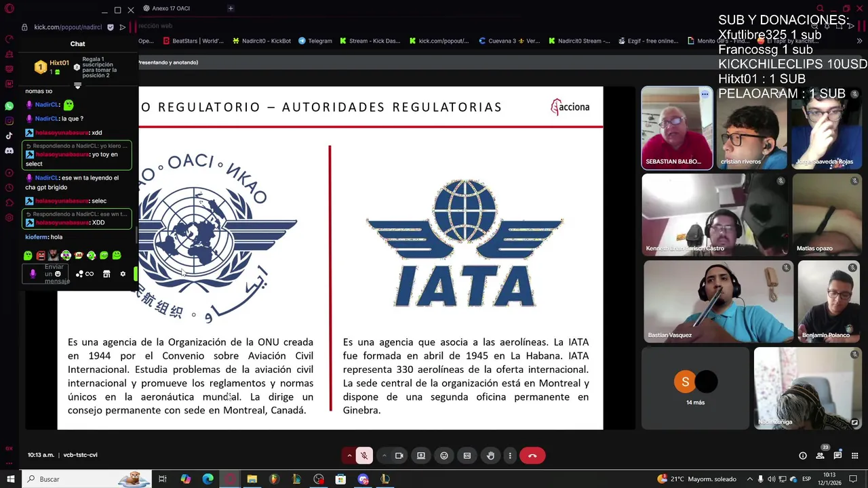Open Nadircit0 - KickBot bookmark
Viewport: 868px width, 488px height.
coord(262,41)
